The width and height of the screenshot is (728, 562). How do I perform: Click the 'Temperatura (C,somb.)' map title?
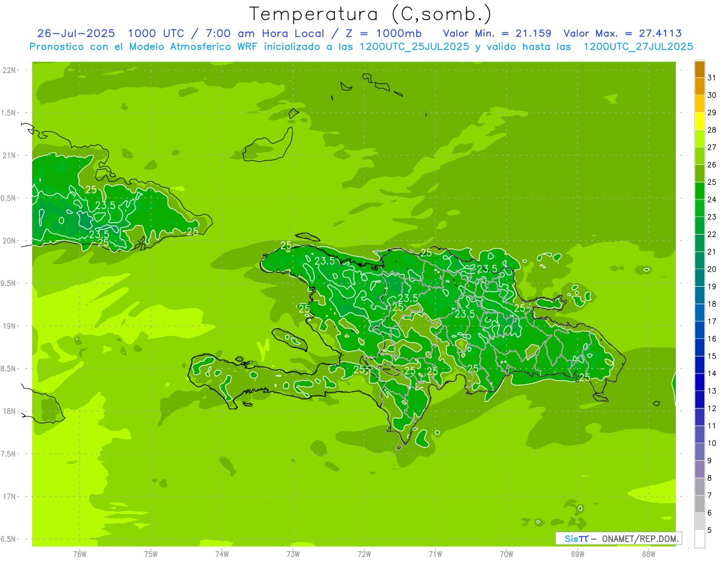pyautogui.click(x=371, y=14)
